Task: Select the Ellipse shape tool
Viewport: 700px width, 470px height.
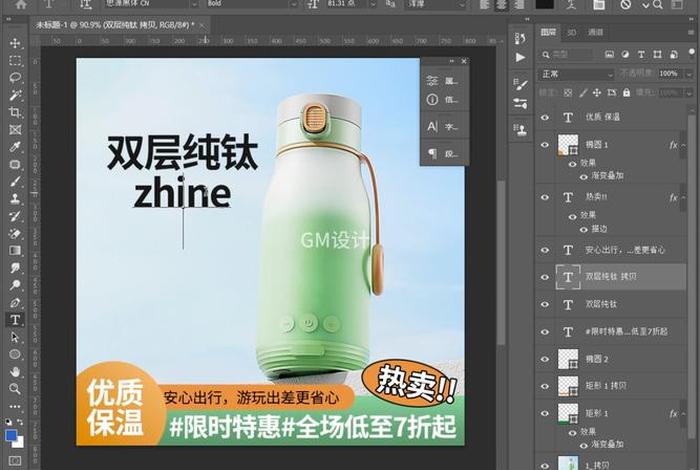Action: point(15,354)
